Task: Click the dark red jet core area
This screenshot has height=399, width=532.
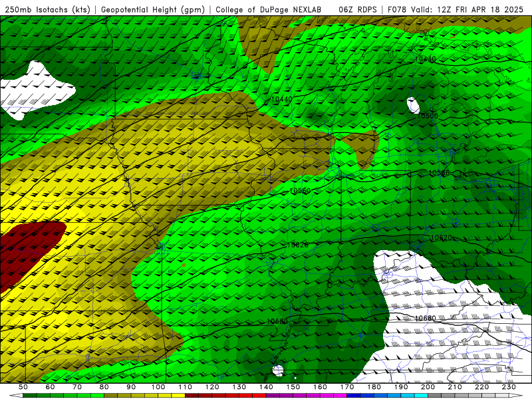Action: pyautogui.click(x=29, y=251)
